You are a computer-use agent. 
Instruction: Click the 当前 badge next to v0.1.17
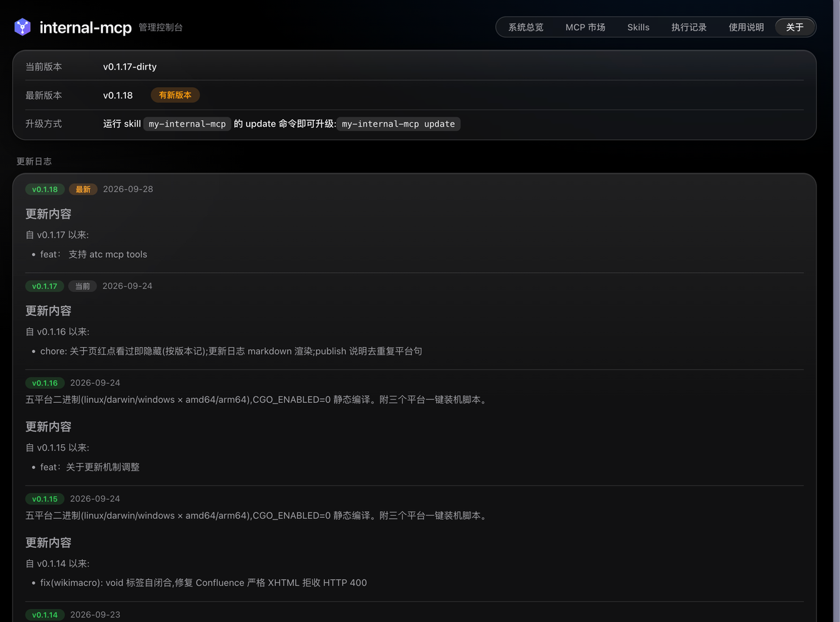pos(83,286)
